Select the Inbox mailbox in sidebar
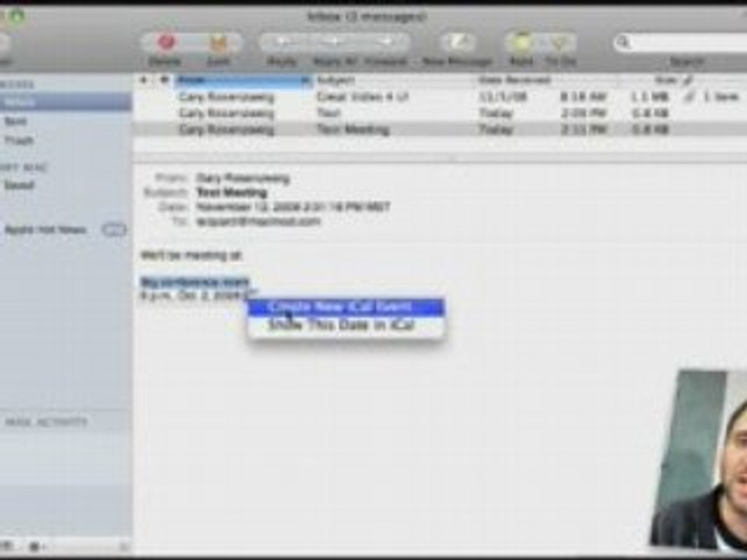The height and width of the screenshot is (560, 747). click(65, 102)
